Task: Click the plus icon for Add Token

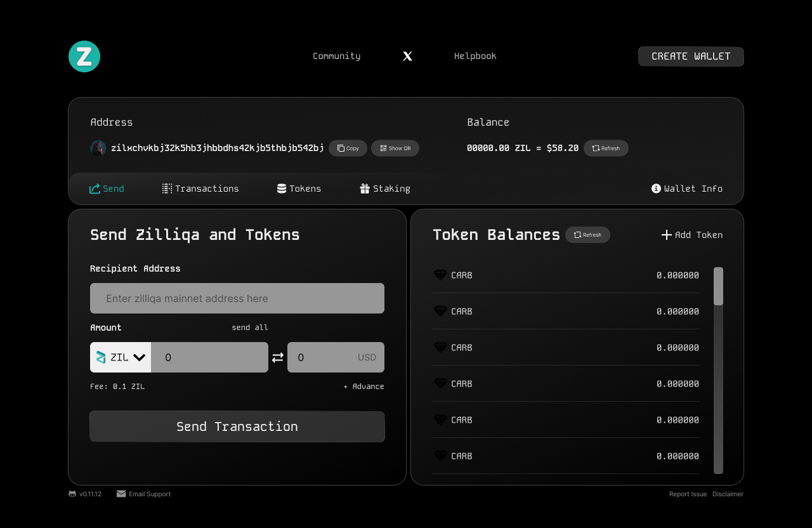Action: (x=667, y=235)
